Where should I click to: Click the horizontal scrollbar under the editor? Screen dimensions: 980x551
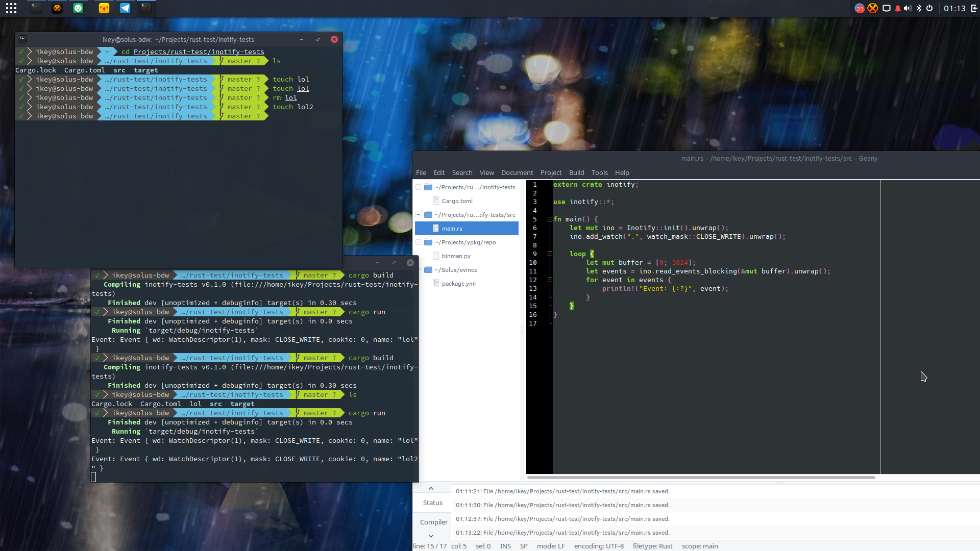701,478
